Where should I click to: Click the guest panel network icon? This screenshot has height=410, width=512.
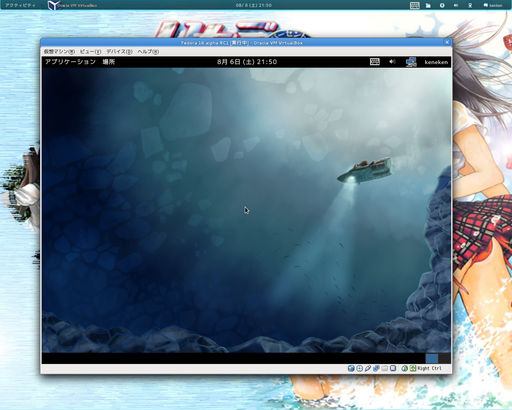(411, 62)
